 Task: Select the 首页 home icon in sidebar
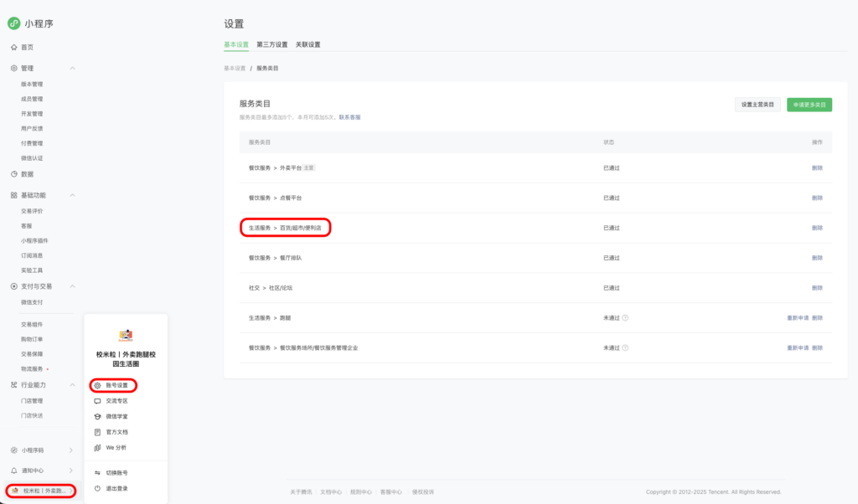click(13, 48)
